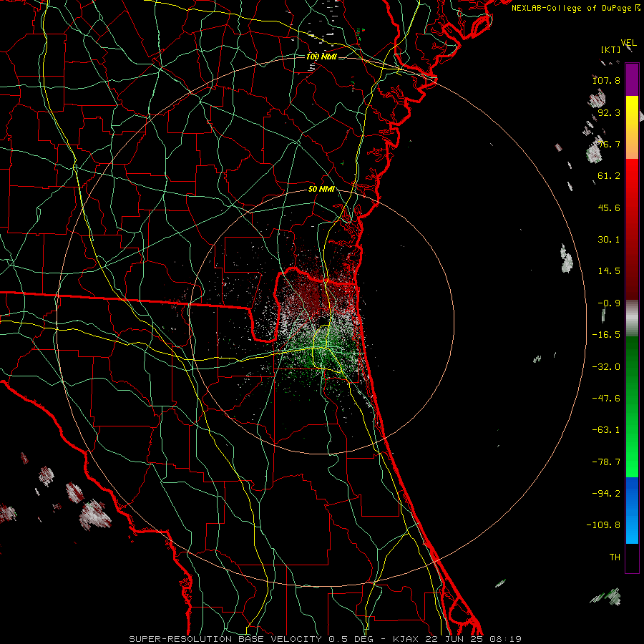The image size is (644, 644).
Task: Click the [KT] units label
Action: 611,49
